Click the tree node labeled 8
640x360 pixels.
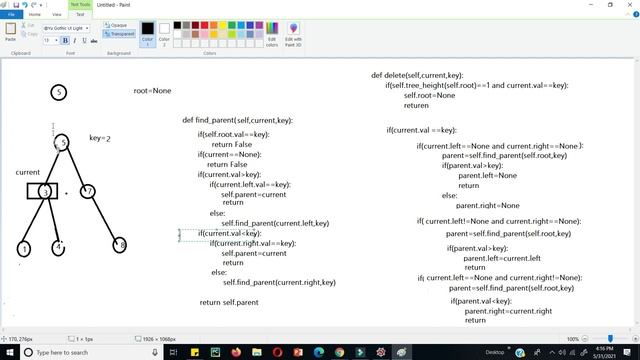tap(120, 245)
